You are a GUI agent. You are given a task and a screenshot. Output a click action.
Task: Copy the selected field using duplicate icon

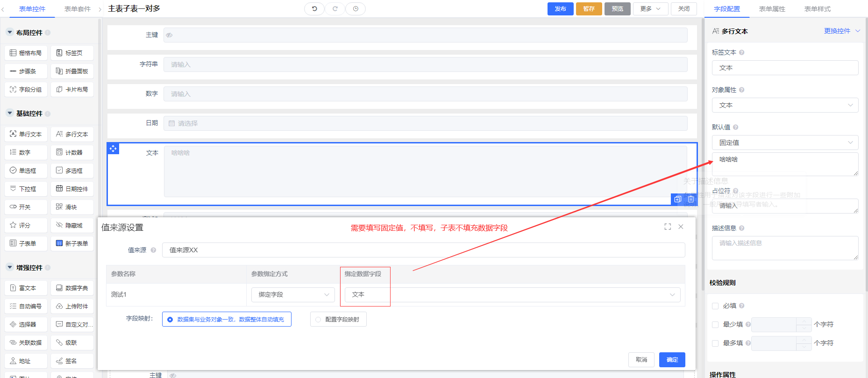tap(678, 199)
